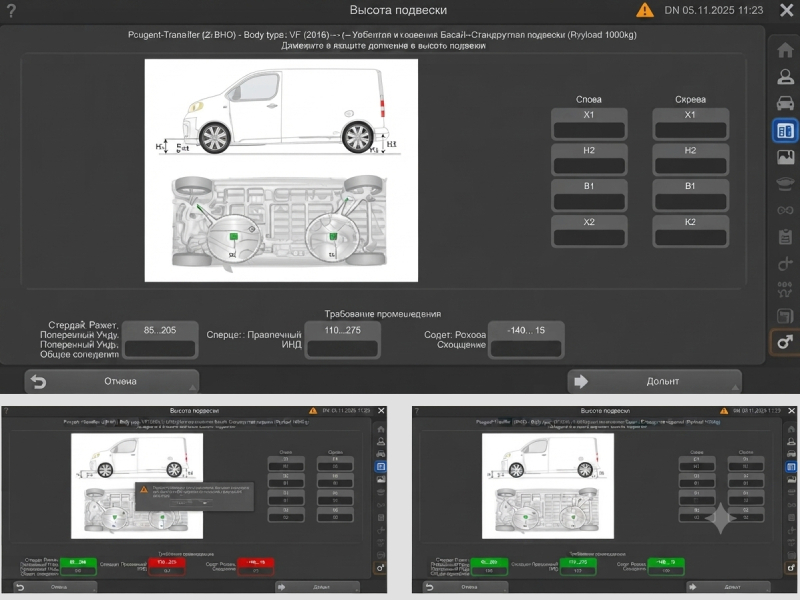This screenshot has width=800, height=600.
Task: Click the next button in lower-right window
Action: 729,587
